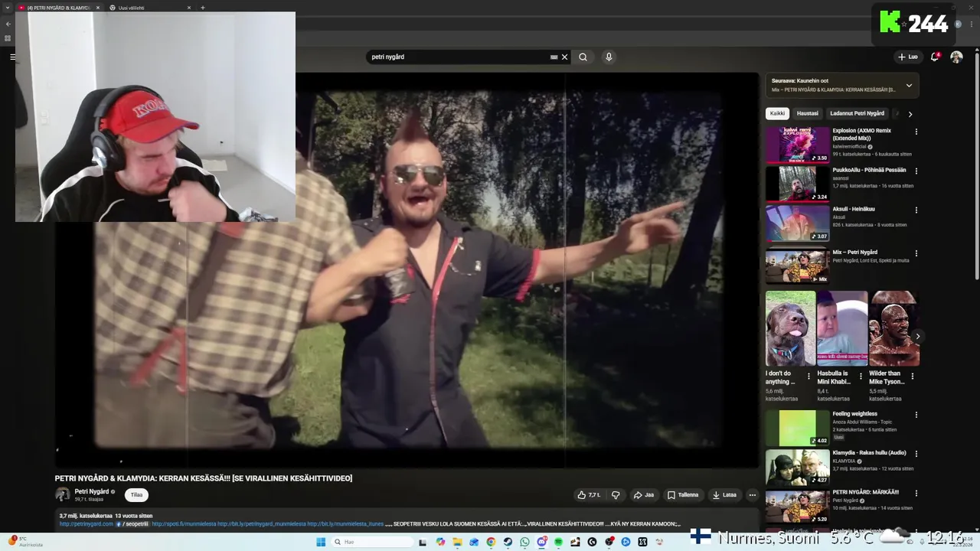Open the X app taskbar icon

[642, 542]
